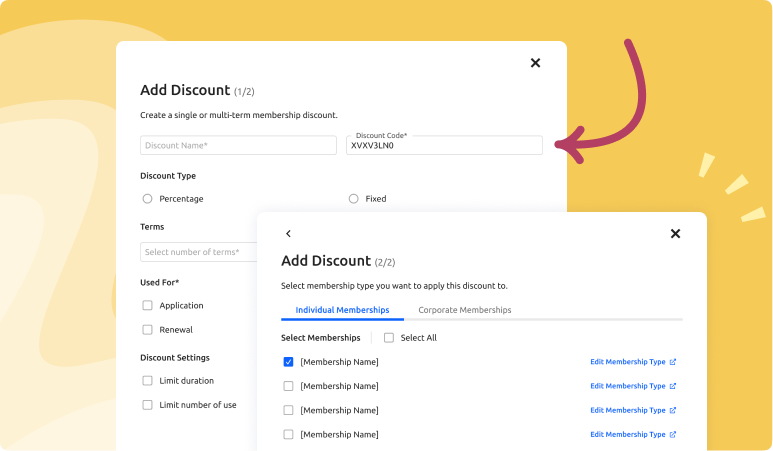Click the Discount Name input field
Image resolution: width=773 pixels, height=451 pixels.
point(238,146)
